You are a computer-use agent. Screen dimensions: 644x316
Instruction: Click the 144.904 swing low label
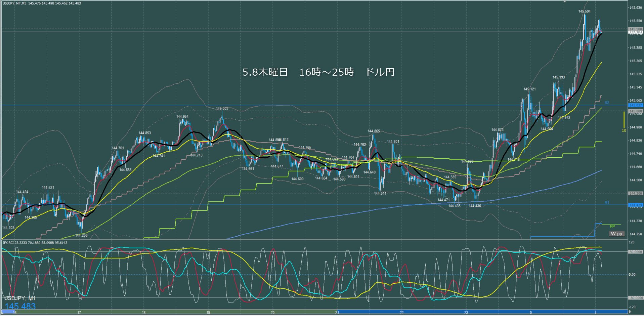[547, 129]
